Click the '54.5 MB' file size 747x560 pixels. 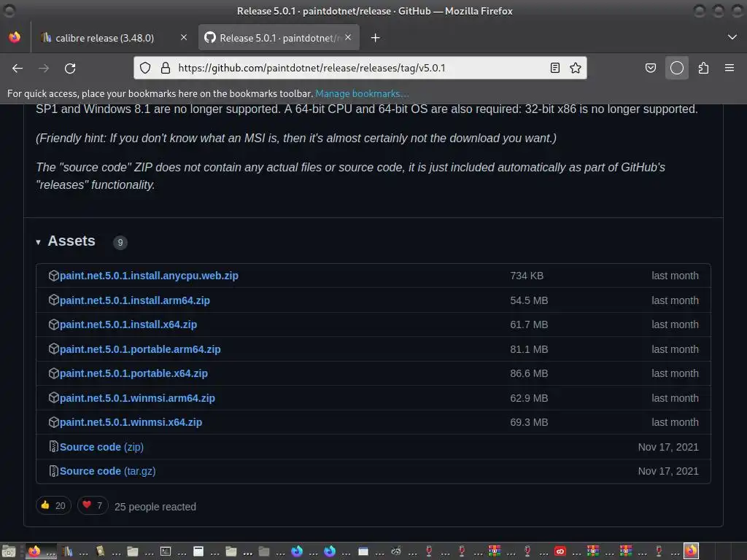(x=529, y=300)
